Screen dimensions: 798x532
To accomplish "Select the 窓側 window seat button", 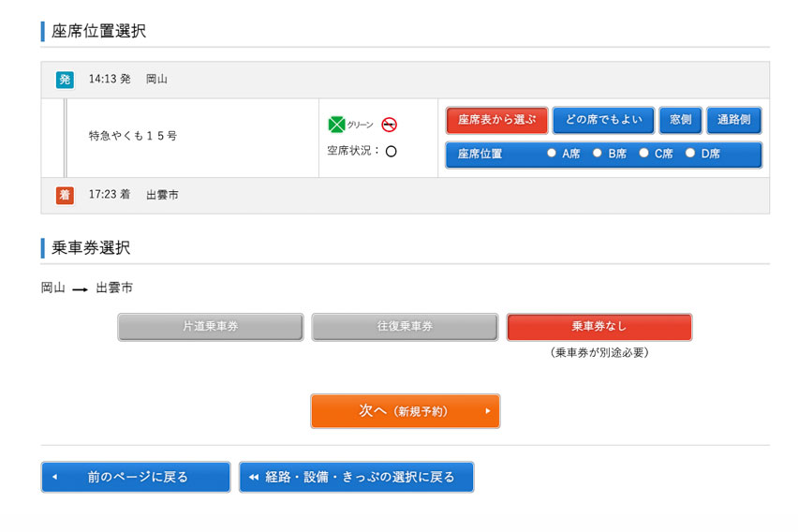I will pyautogui.click(x=680, y=120).
